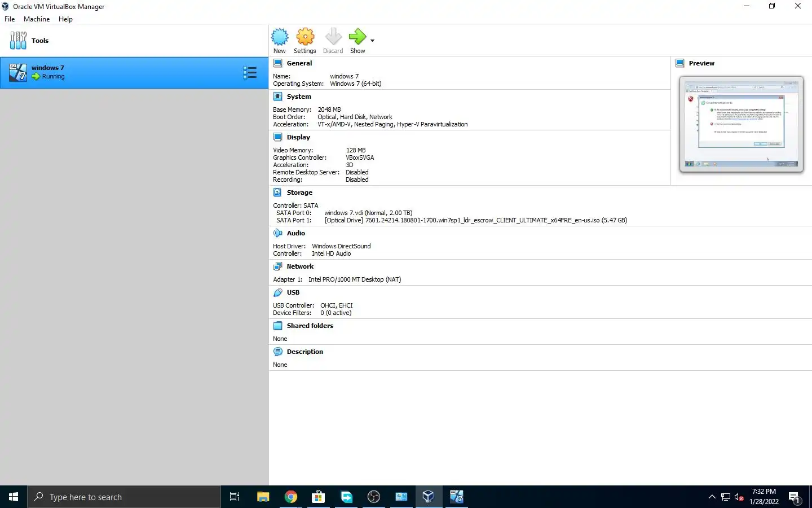Open the System section header
The height and width of the screenshot is (508, 812).
coord(299,97)
